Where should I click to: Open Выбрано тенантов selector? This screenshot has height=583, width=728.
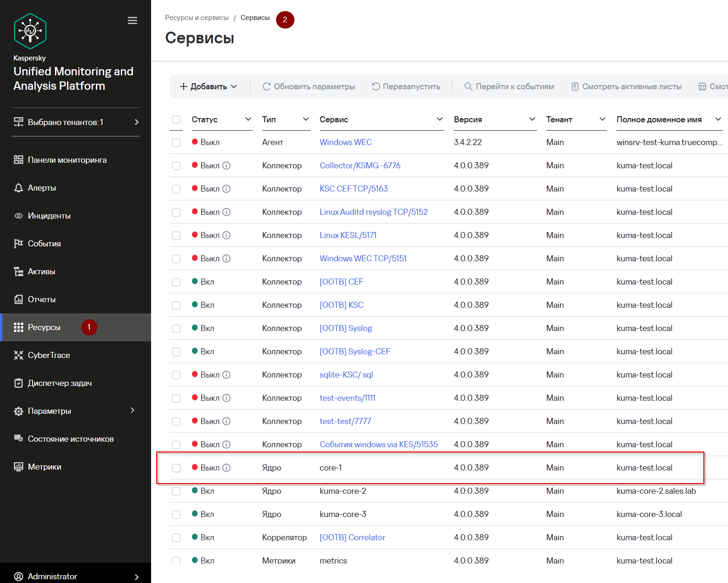(x=75, y=122)
